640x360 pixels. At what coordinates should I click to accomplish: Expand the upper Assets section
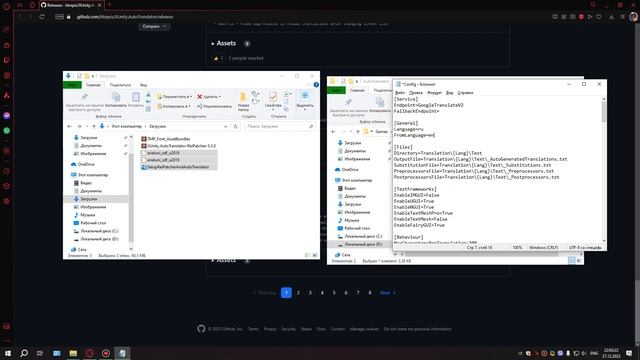[224, 43]
